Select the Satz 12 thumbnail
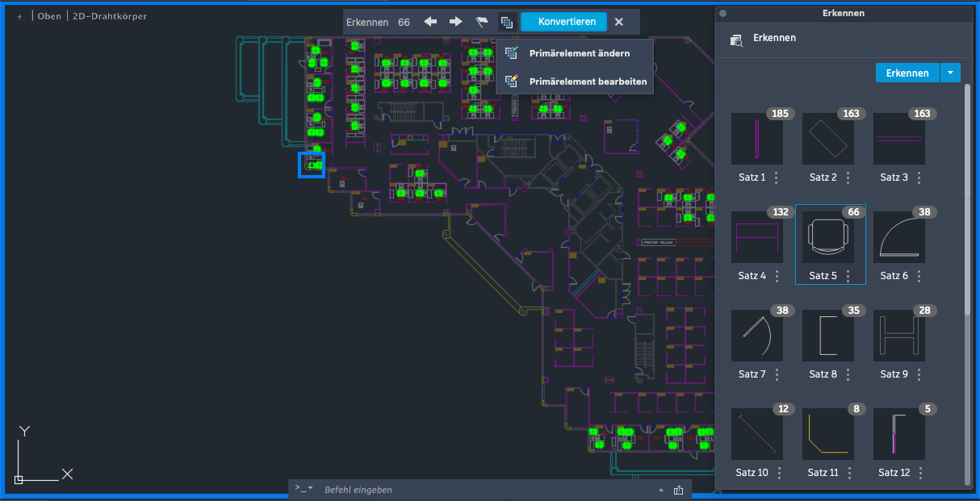980x501 pixels. tap(899, 434)
